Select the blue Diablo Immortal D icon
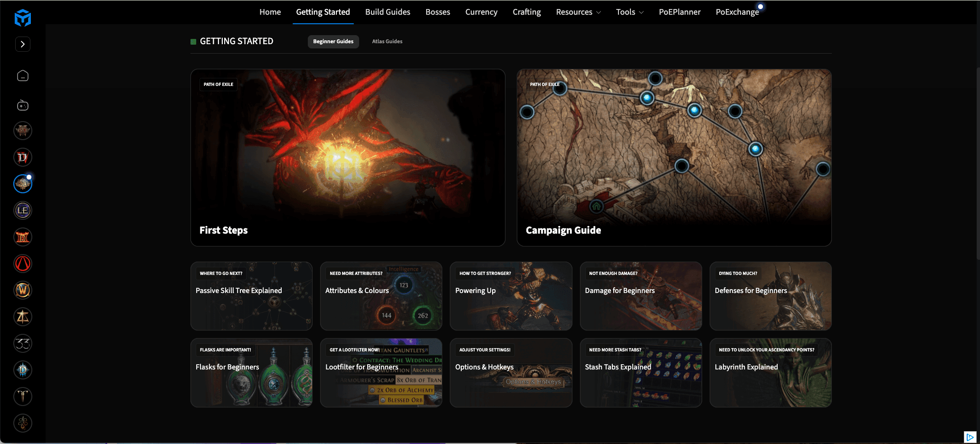This screenshot has height=444, width=980. coord(23,370)
